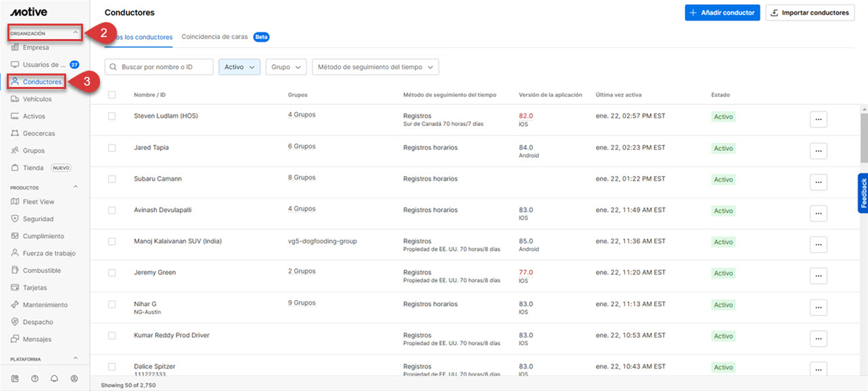This screenshot has width=868, height=391.
Task: Click the Importar conductores button
Action: click(x=809, y=13)
